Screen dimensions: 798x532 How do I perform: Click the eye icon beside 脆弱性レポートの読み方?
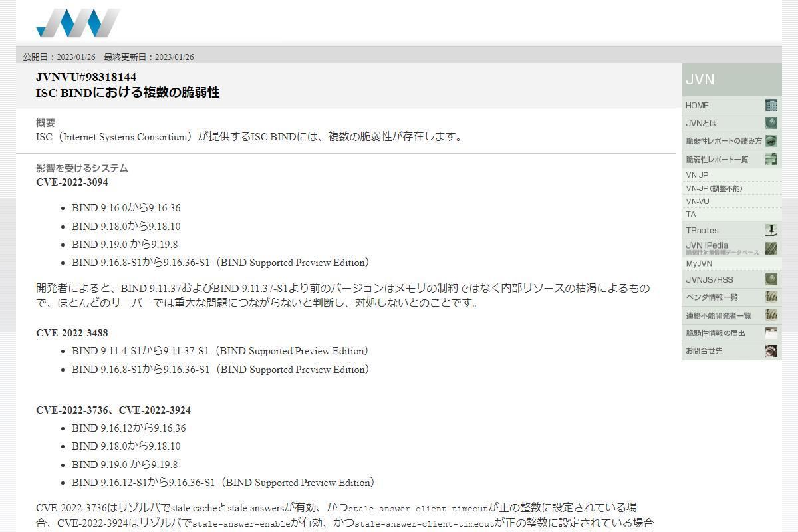[771, 141]
